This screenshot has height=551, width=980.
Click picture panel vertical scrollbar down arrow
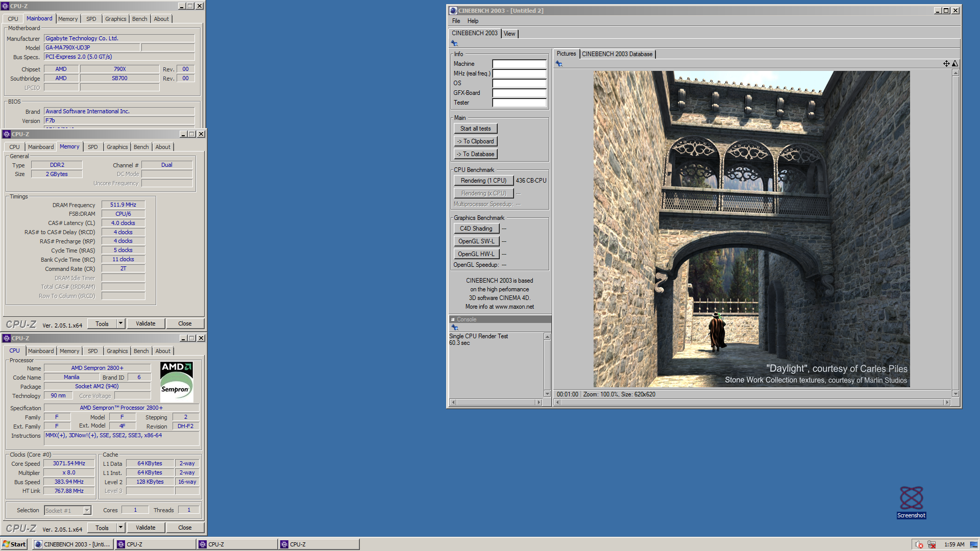tap(955, 394)
